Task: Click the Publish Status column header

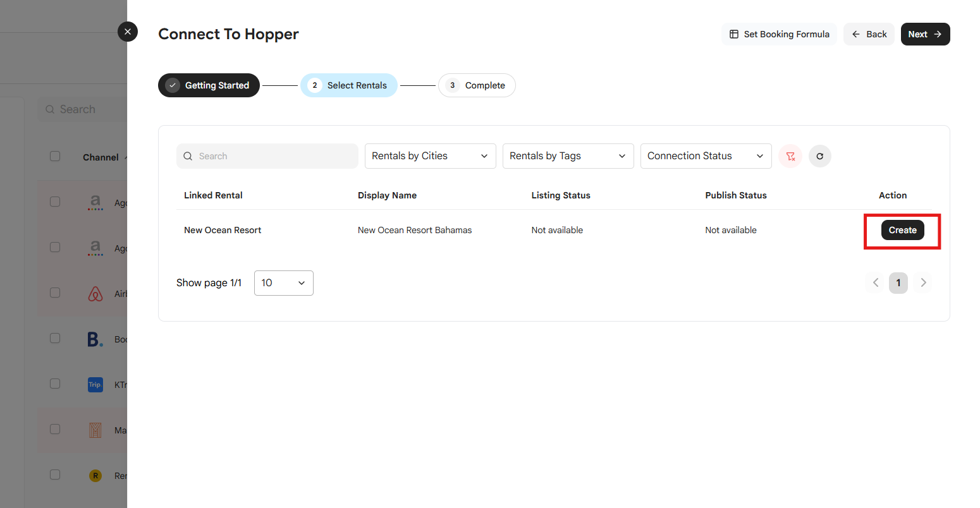Action: [x=736, y=195]
